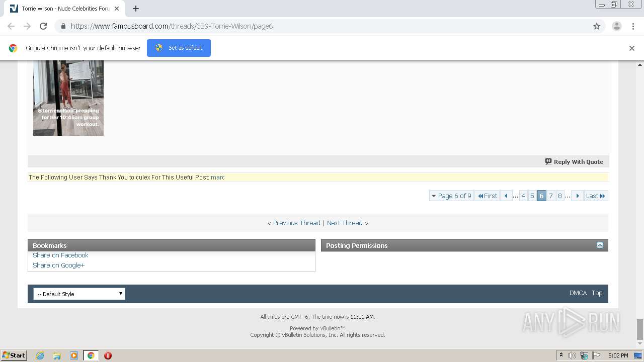Launch Internet Explorer from taskbar

[40, 355]
